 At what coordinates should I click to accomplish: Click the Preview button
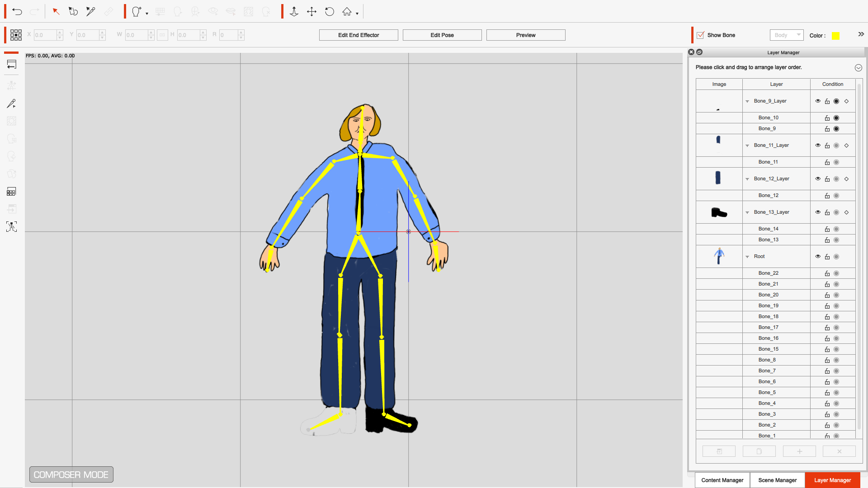pyautogui.click(x=526, y=35)
